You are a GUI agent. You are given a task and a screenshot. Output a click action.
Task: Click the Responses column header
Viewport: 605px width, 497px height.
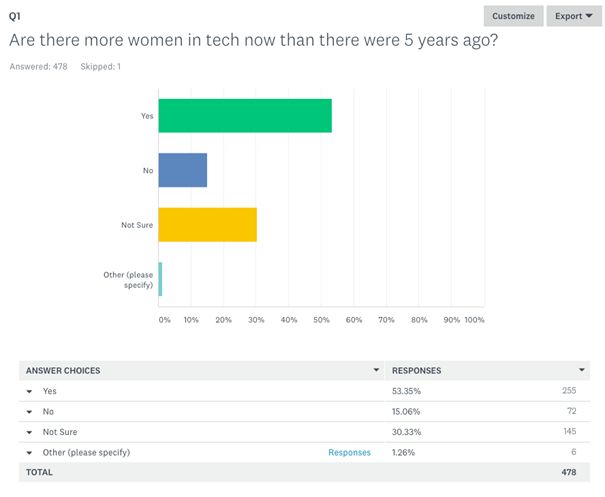416,370
